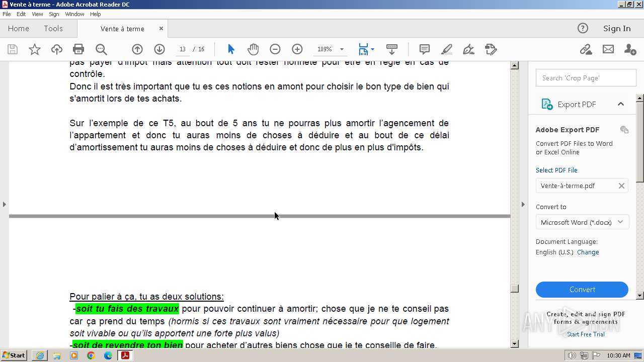The width and height of the screenshot is (644, 362).
Task: Share a link to the file
Action: coord(586,49)
